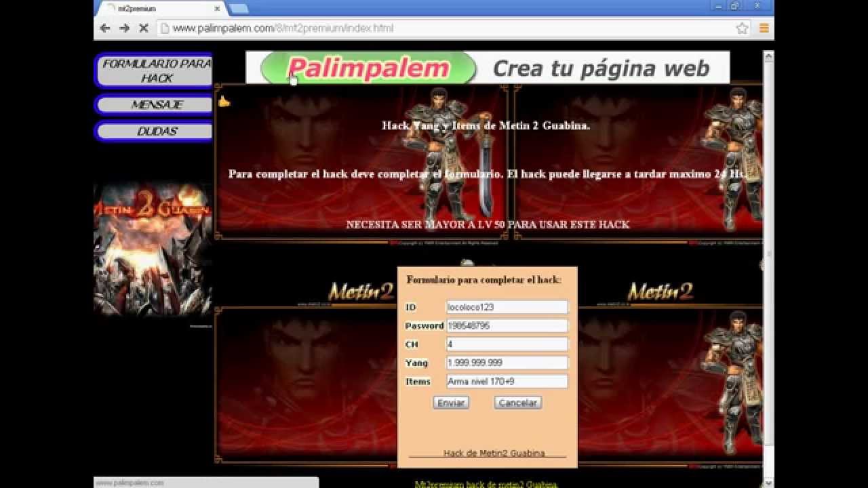Open a new tab next to mt2premium

click(238, 9)
